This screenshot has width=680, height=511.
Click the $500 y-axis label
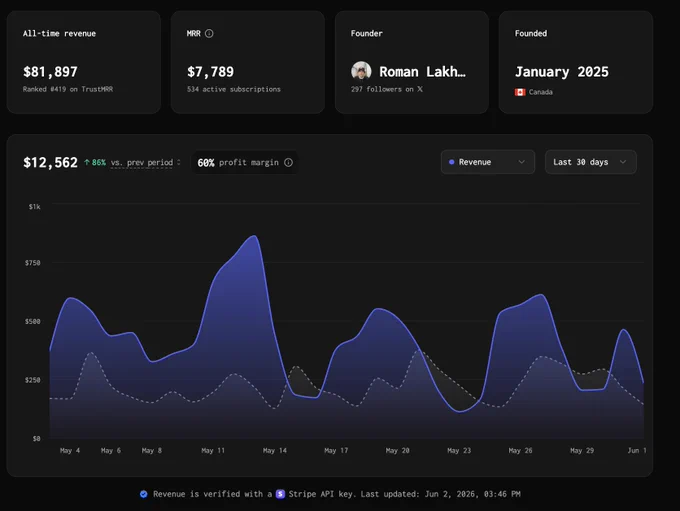[x=33, y=321]
